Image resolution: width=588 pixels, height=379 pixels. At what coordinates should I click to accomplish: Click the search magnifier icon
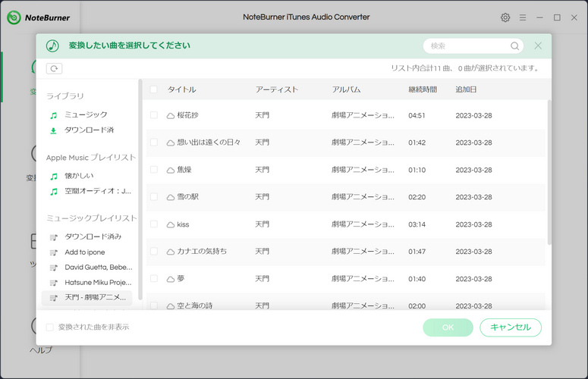tap(514, 46)
